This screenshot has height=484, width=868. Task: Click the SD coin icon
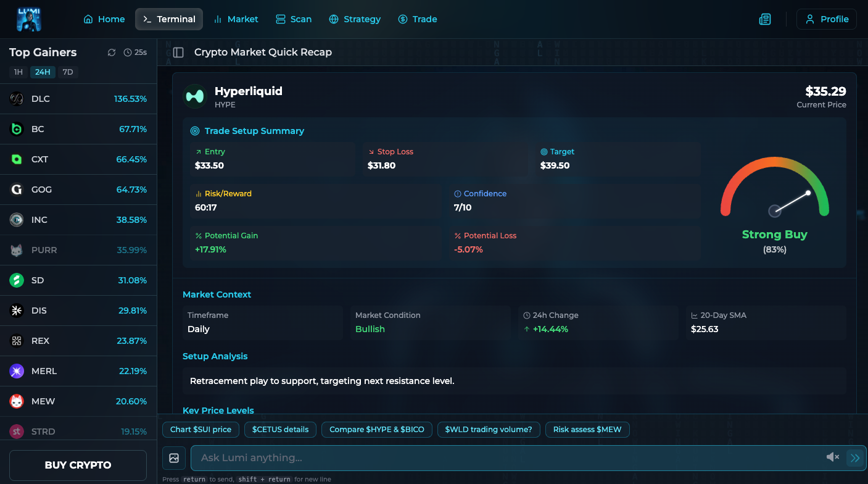(17, 280)
